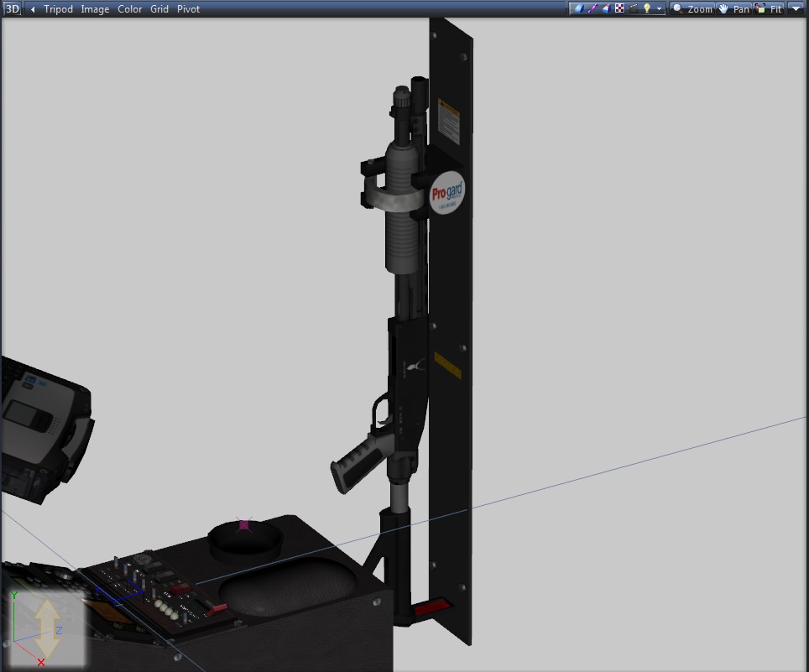Activate the Zoom tool button

(692, 9)
